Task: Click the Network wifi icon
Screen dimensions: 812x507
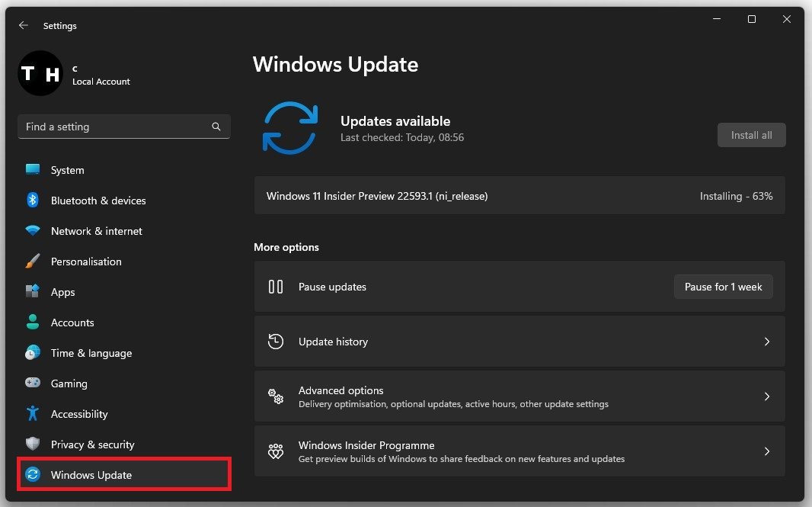Action: click(x=33, y=231)
